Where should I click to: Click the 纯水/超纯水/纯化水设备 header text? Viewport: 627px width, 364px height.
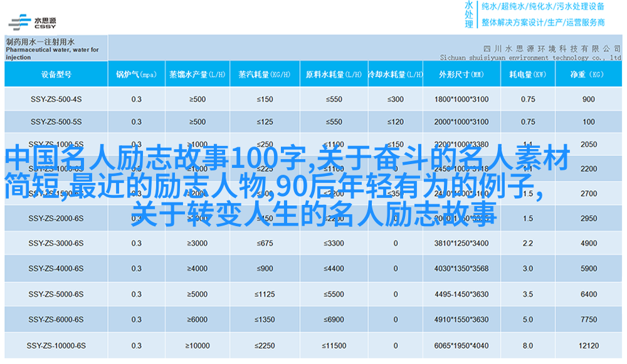(x=542, y=7)
